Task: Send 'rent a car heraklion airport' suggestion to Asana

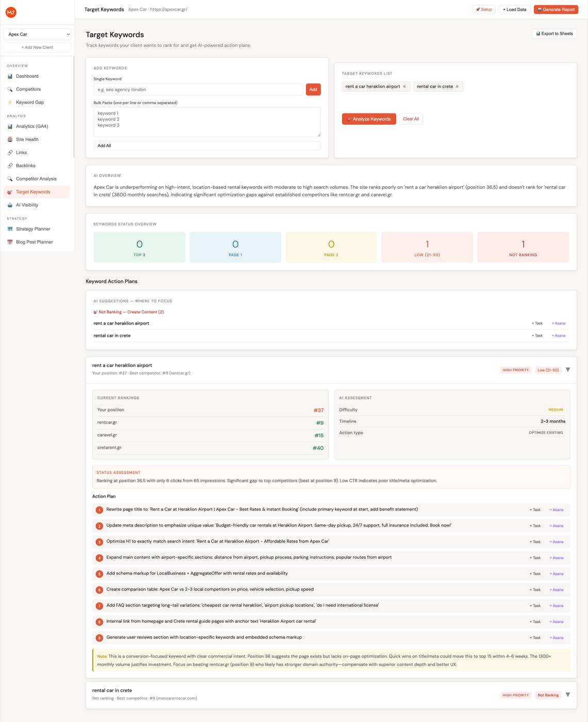Action: [x=559, y=323]
